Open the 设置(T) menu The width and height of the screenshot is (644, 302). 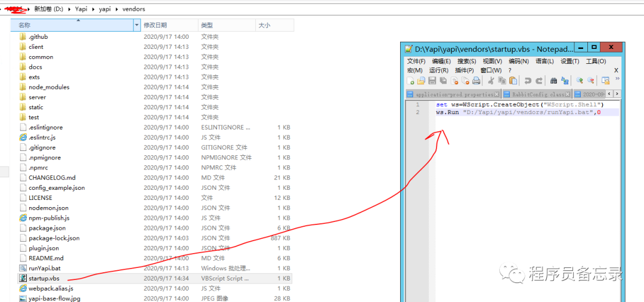tap(570, 61)
